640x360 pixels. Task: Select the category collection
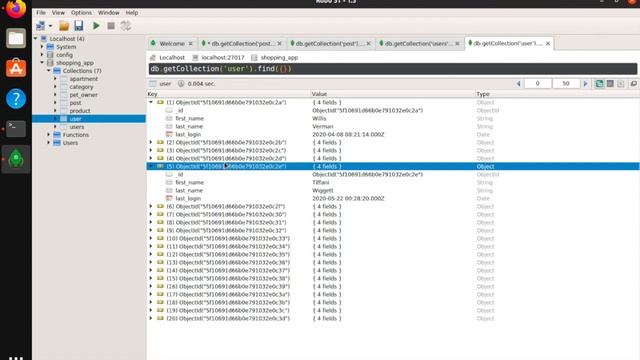coord(81,87)
